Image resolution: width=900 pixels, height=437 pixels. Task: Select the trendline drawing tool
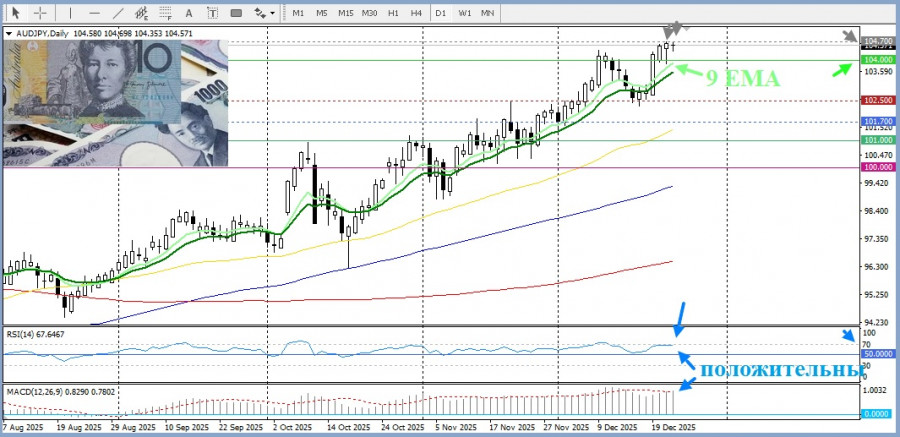pos(118,13)
